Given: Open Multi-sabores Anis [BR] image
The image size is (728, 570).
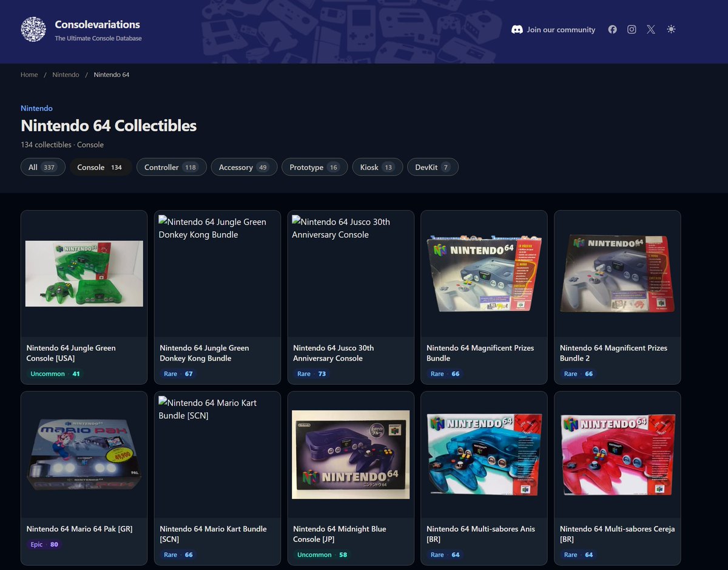Looking at the screenshot, I should 484,455.
